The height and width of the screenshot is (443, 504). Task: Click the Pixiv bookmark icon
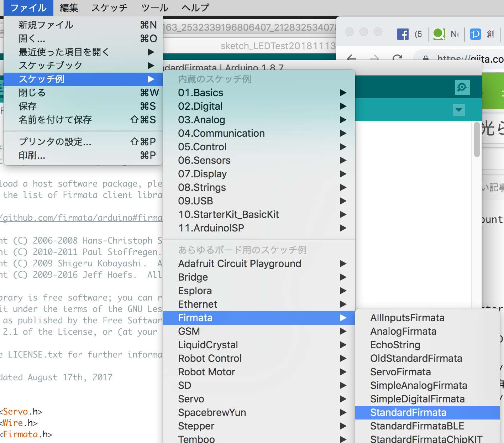(x=475, y=34)
